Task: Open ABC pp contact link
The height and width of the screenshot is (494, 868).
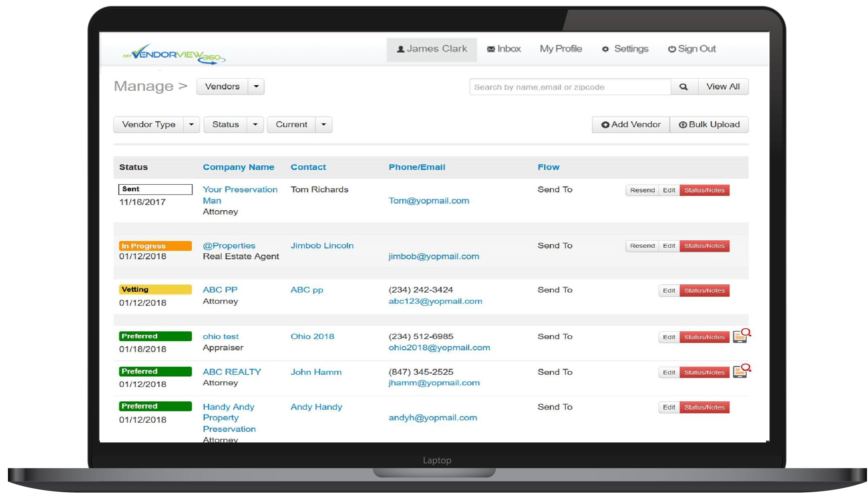Action: tap(307, 290)
